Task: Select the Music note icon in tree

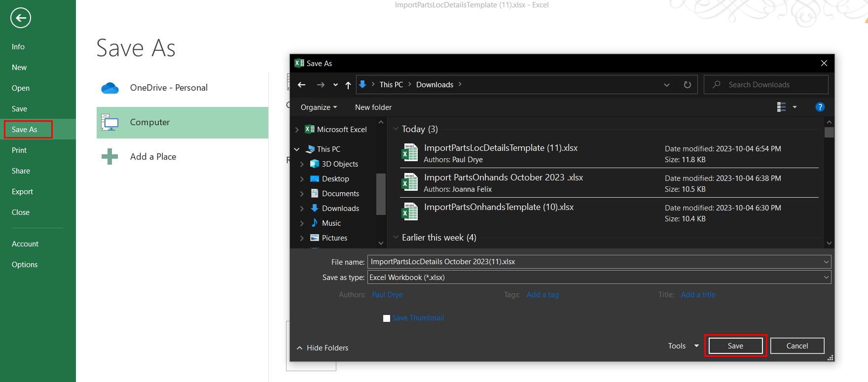Action: tap(315, 223)
